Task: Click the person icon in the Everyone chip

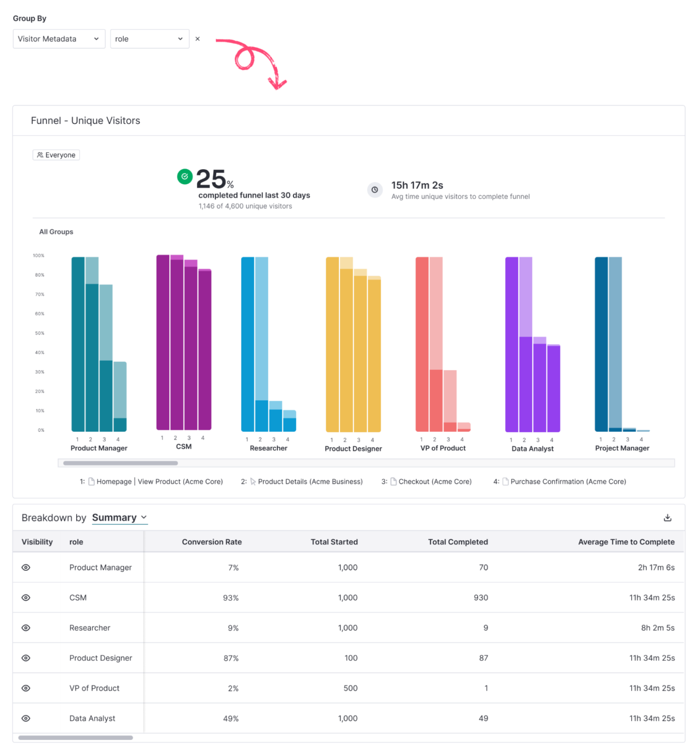Action: (x=41, y=154)
